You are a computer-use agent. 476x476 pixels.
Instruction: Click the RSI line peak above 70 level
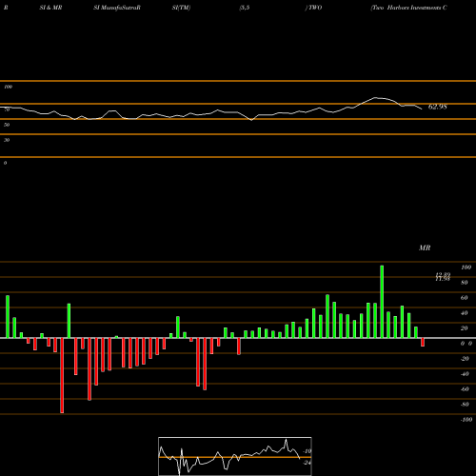(x=375, y=97)
